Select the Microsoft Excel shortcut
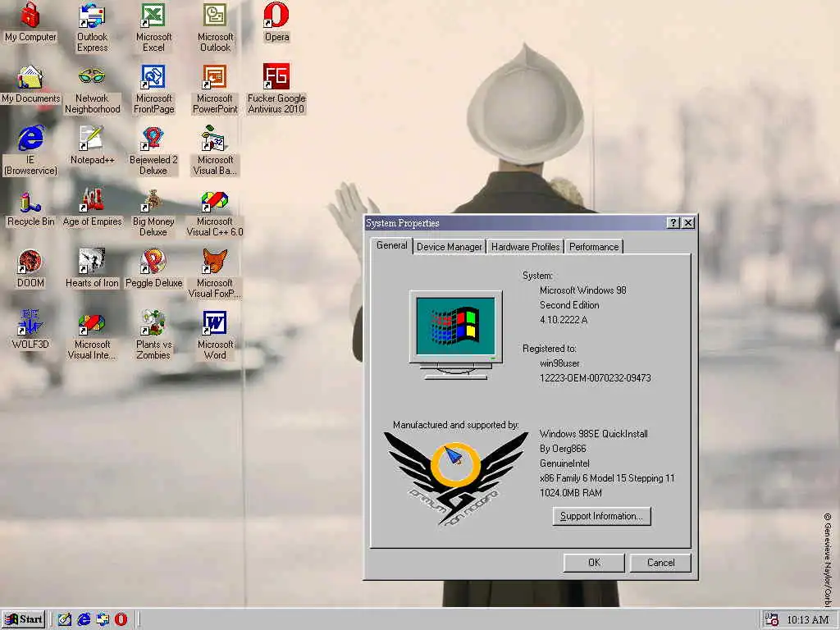This screenshot has width=840, height=630. [153, 27]
